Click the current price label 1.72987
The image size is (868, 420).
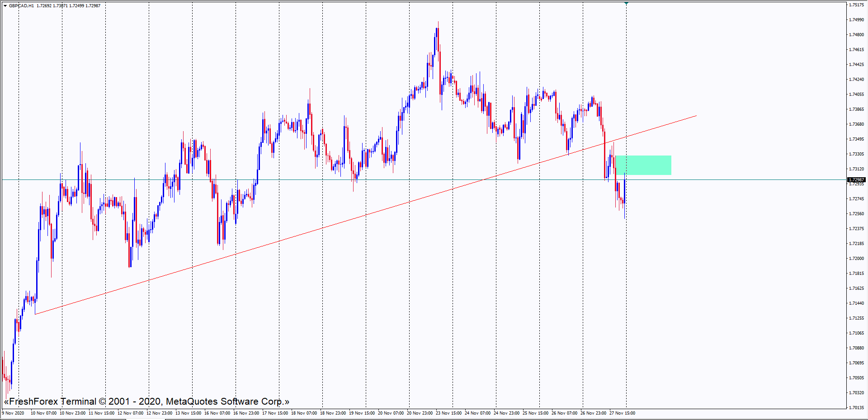856,180
